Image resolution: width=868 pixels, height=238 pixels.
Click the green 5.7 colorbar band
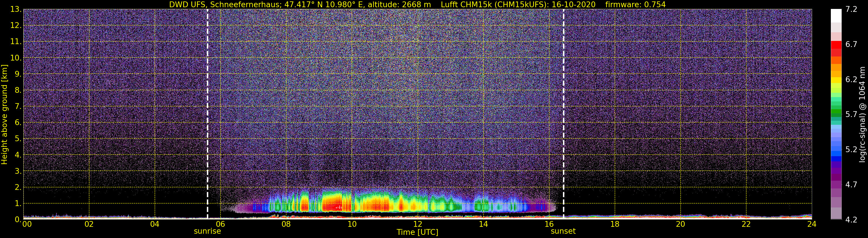836,114
